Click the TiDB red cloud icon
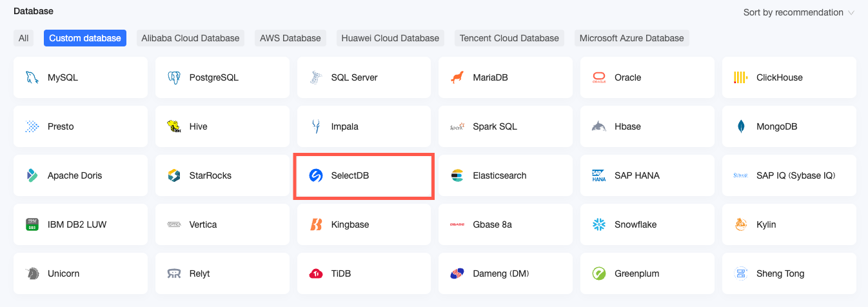Viewport: 868px width, 307px height. pyautogui.click(x=315, y=273)
